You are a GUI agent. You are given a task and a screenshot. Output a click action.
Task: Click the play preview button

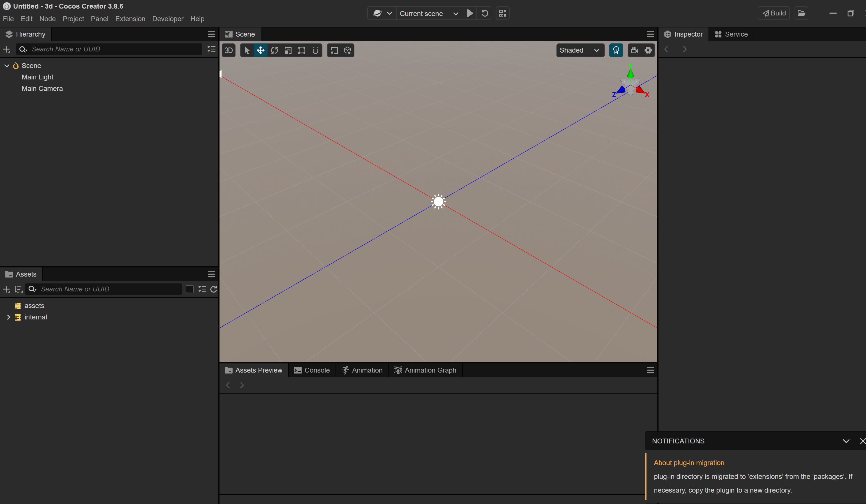coord(470,13)
